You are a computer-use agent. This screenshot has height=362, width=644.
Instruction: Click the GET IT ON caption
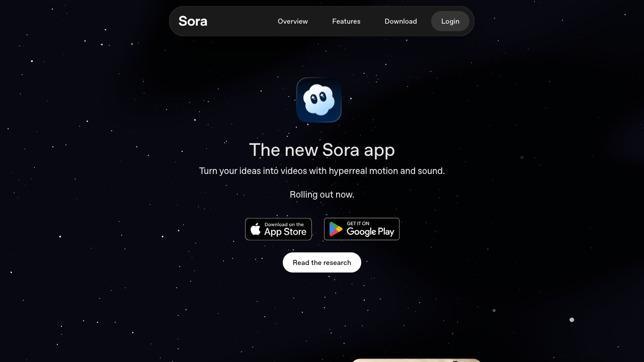click(358, 223)
